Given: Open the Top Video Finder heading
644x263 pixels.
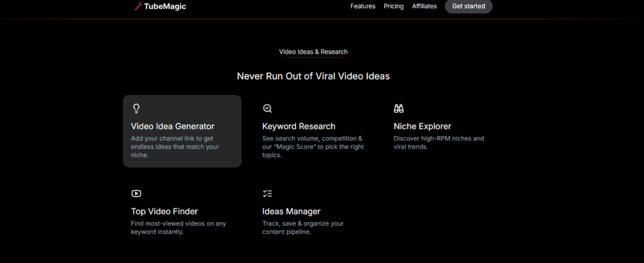Looking at the screenshot, I should click(164, 211).
